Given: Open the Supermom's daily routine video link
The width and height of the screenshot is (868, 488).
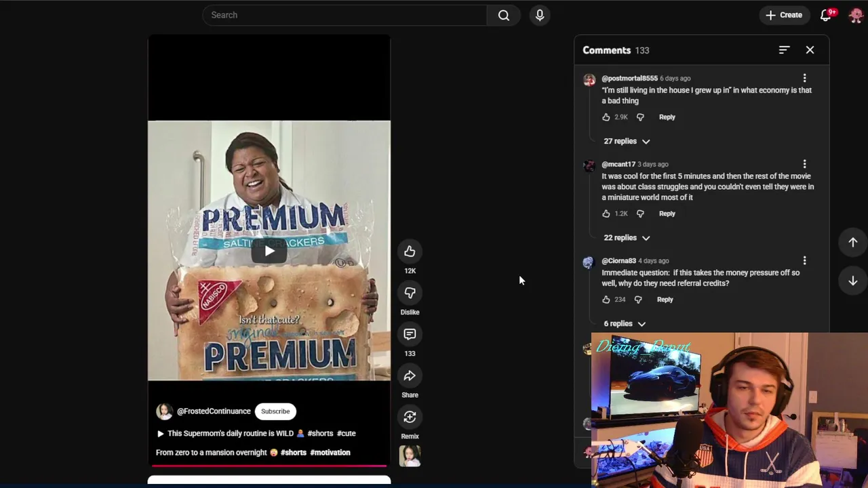Looking at the screenshot, I should coord(256,434).
